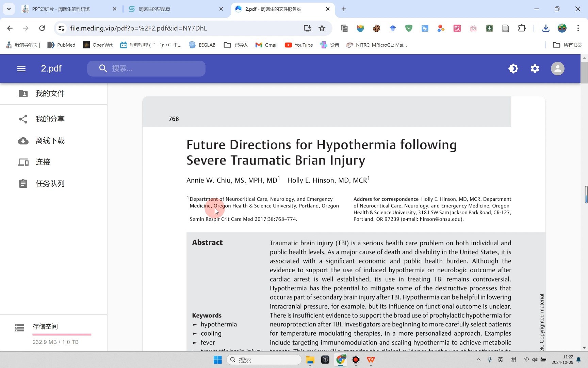Switch to the 周医生的导航页 browser tab
Image resolution: width=588 pixels, height=368 pixels.
click(x=174, y=9)
